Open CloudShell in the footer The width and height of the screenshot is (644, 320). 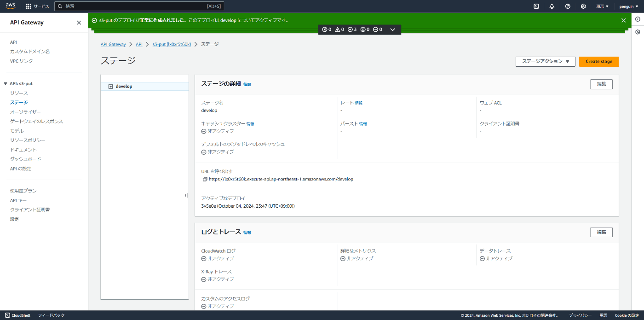[x=17, y=315]
